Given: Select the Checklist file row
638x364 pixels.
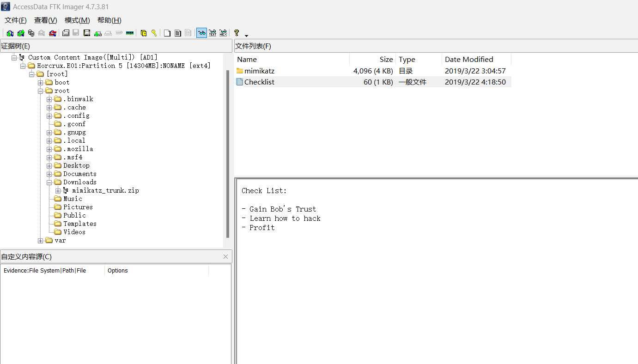Looking at the screenshot, I should (x=373, y=82).
